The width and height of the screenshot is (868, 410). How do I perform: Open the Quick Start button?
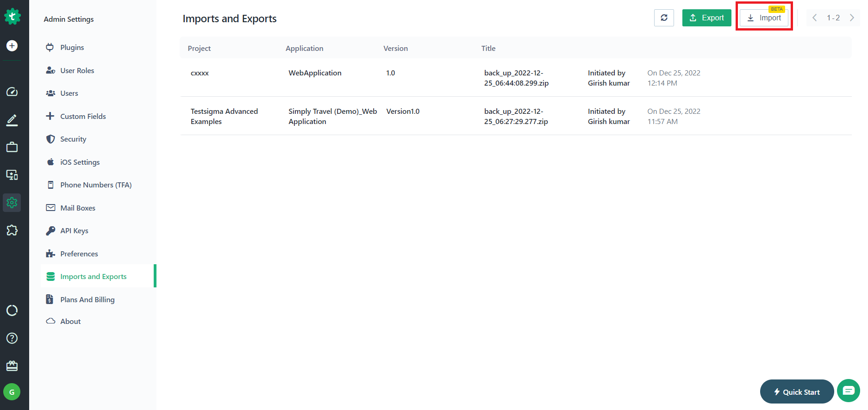tap(797, 391)
